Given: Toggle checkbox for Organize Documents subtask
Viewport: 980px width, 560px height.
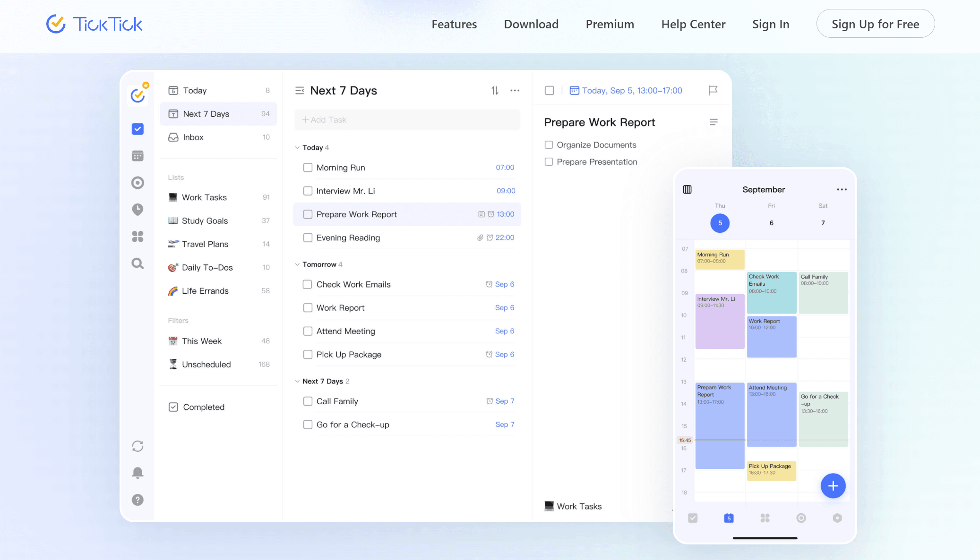Looking at the screenshot, I should point(549,144).
